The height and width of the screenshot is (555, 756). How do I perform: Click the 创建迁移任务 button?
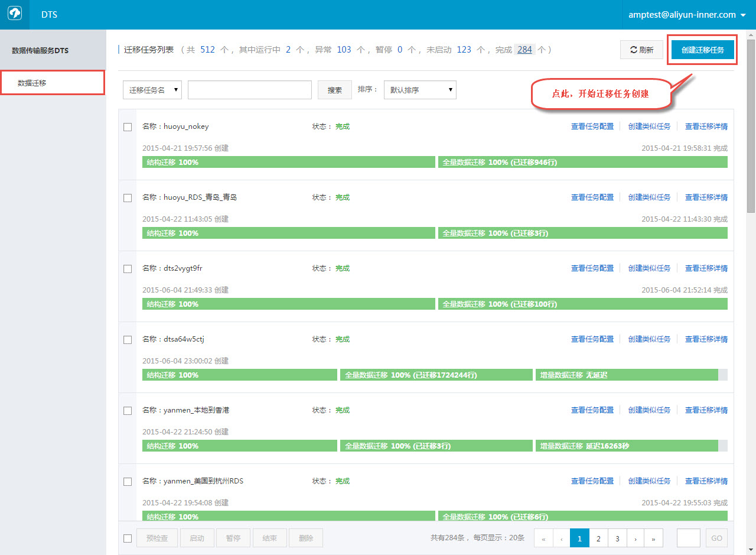[x=703, y=50]
